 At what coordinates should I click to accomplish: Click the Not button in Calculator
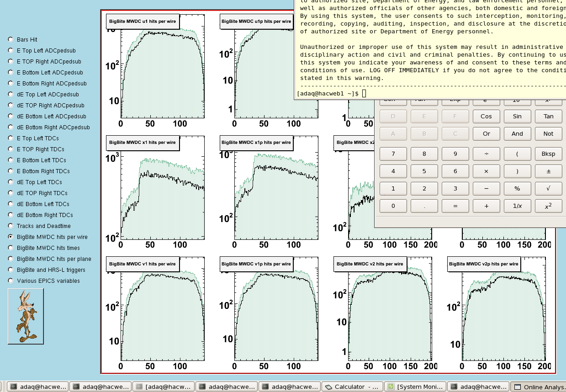[548, 134]
